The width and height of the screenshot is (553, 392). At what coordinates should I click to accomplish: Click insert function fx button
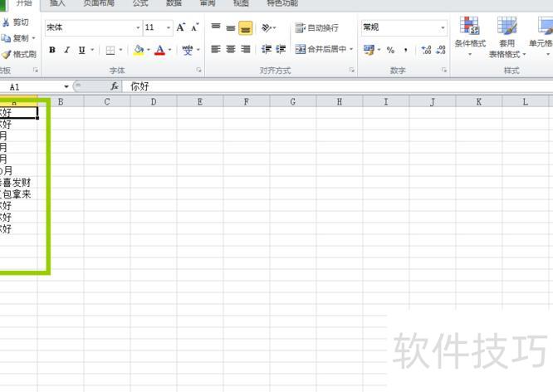(x=115, y=86)
